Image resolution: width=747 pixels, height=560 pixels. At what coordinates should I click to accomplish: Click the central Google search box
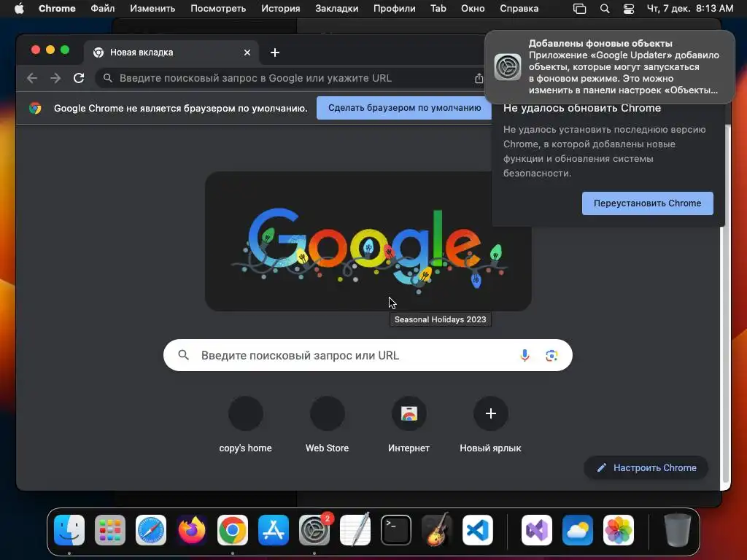[368, 355]
